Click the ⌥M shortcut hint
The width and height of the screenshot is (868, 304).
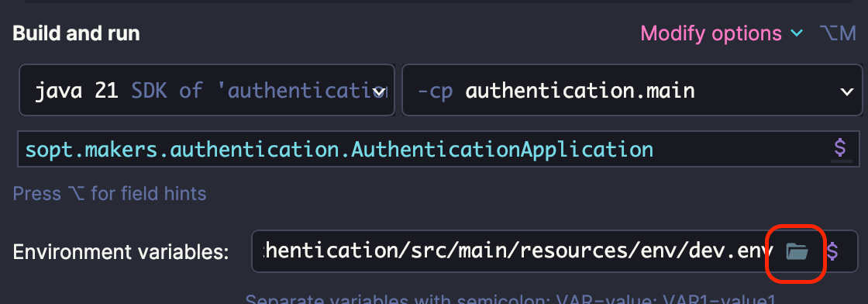point(837,34)
